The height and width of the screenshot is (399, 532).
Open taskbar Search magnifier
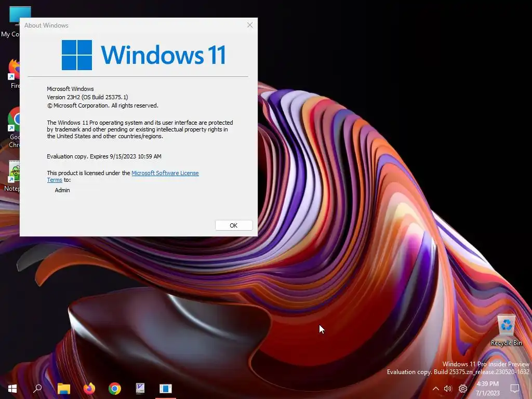point(37,389)
